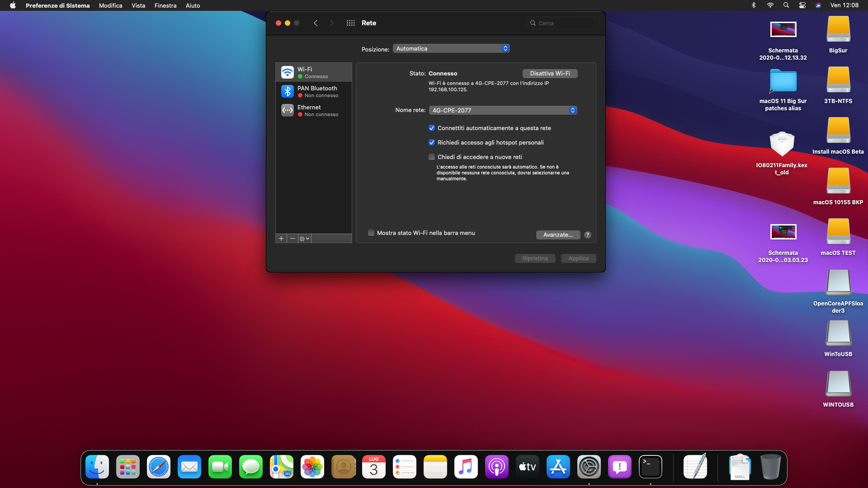The width and height of the screenshot is (868, 488).
Task: Open the Posizione Automatica dropdown
Action: 451,49
